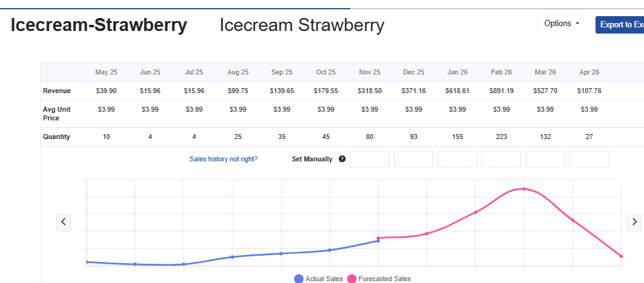
Task: Select the Feb 26 revenue value $891.19
Action: click(x=501, y=91)
